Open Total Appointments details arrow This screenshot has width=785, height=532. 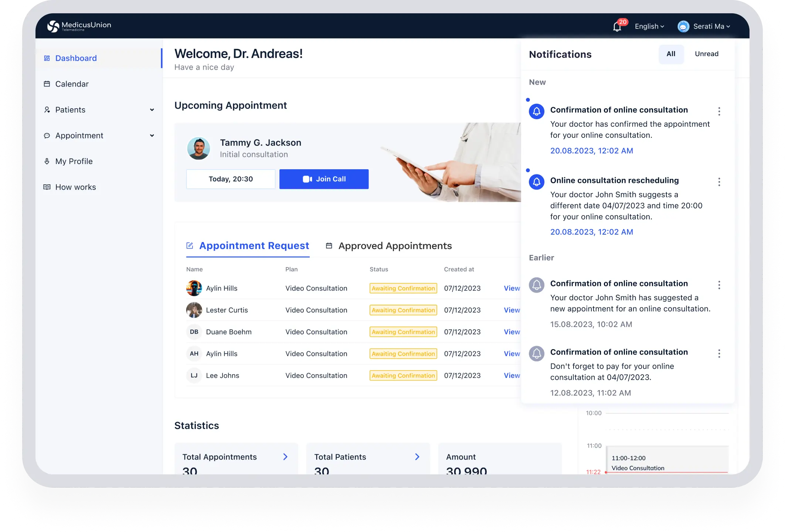coord(285,457)
